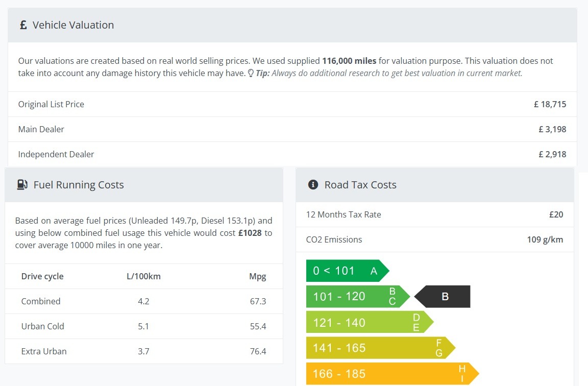
Task: Click the Drive cycle column header
Action: [x=42, y=276]
